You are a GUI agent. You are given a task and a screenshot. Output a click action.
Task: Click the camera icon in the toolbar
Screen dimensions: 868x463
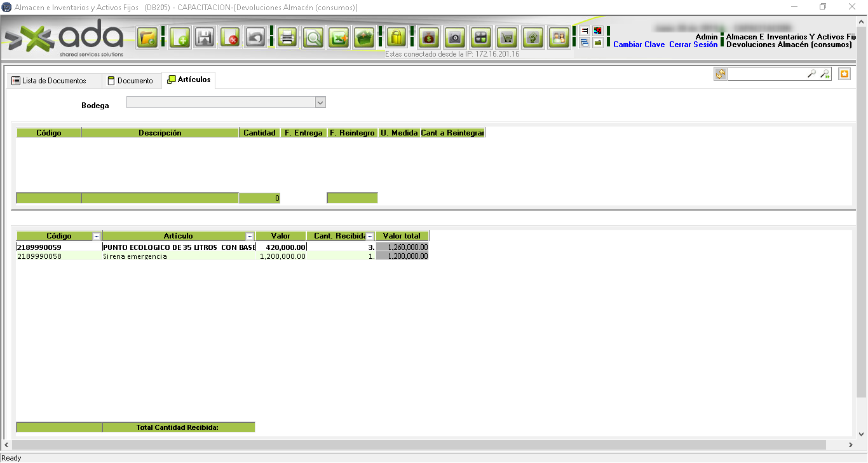pyautogui.click(x=454, y=38)
